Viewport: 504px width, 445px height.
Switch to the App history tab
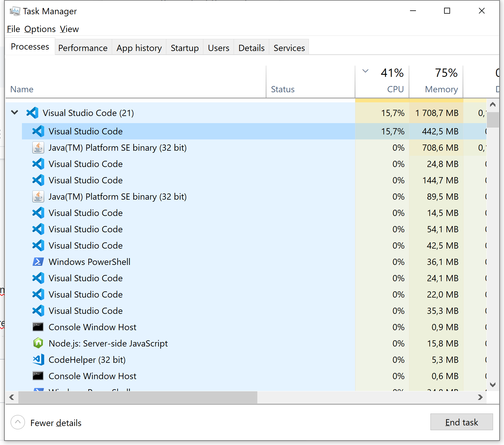point(139,48)
